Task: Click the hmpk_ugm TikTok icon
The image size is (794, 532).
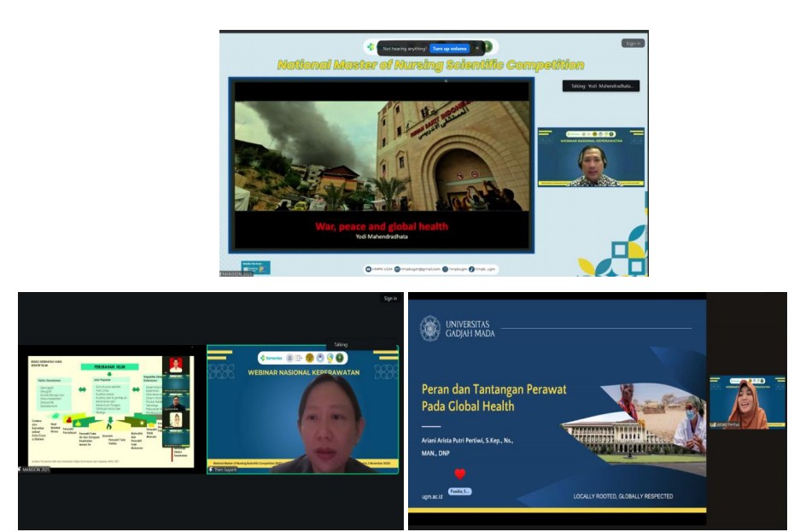Action: tap(471, 269)
